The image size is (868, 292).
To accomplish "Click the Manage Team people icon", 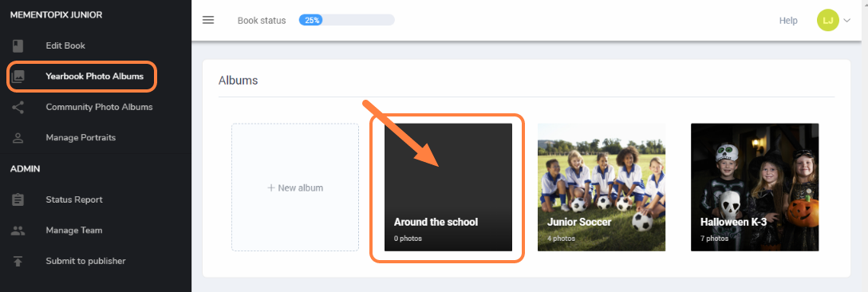I will click(x=18, y=231).
